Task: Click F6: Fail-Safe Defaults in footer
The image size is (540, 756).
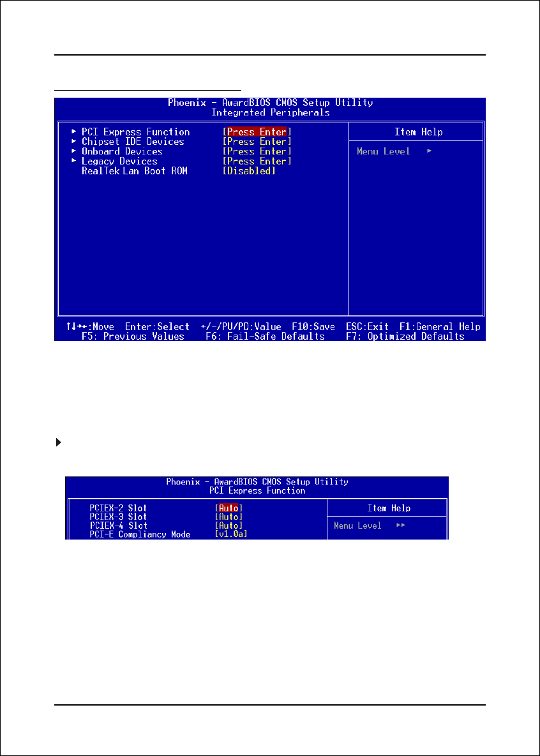Action: pos(265,336)
